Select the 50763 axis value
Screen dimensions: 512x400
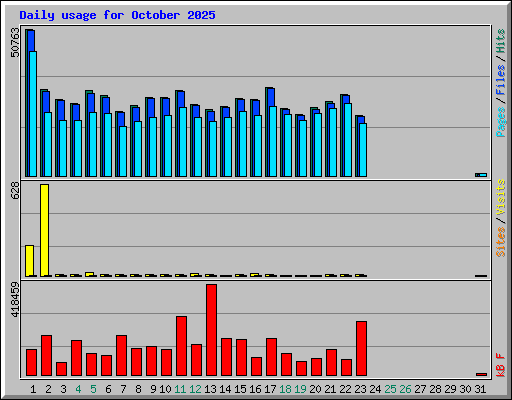click(x=15, y=42)
